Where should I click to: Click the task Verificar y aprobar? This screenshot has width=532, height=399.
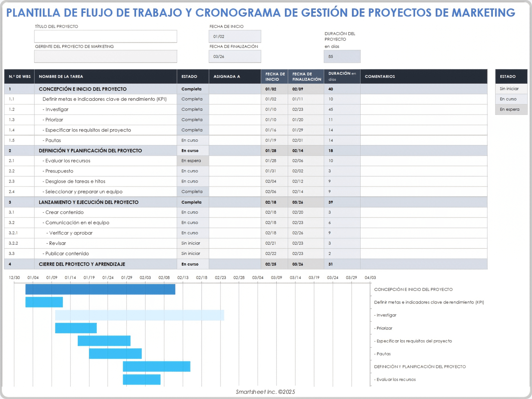(69, 233)
